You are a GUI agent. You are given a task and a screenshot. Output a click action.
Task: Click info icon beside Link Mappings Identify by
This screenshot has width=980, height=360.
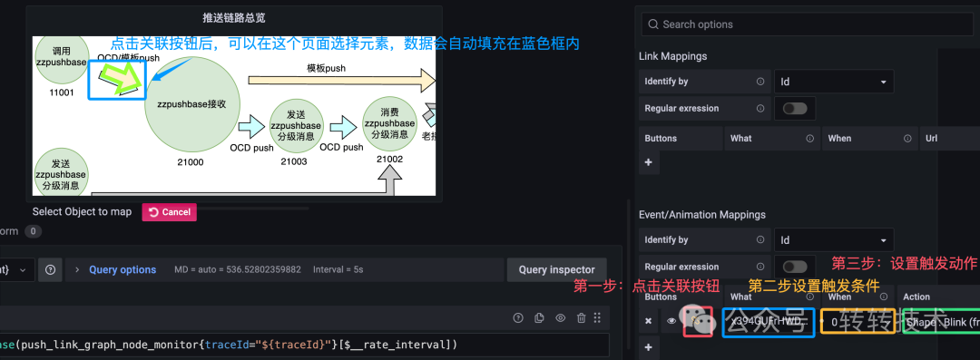coord(760,82)
